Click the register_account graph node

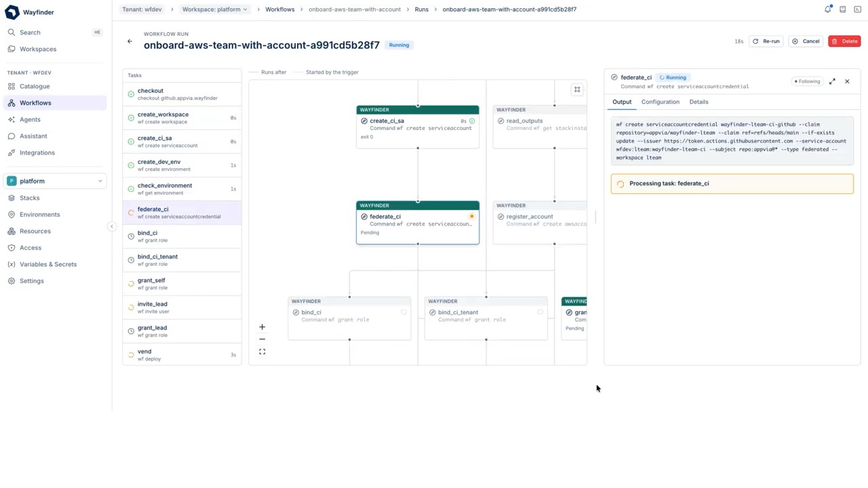[x=540, y=222]
